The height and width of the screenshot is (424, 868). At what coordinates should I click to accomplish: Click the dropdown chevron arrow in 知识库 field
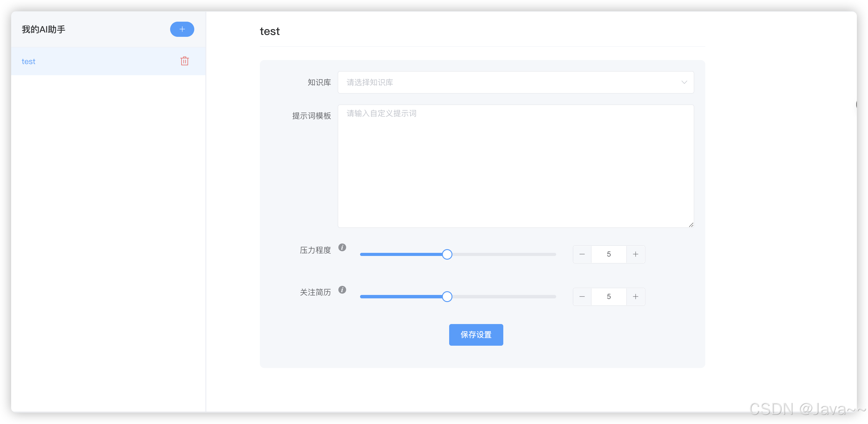684,82
